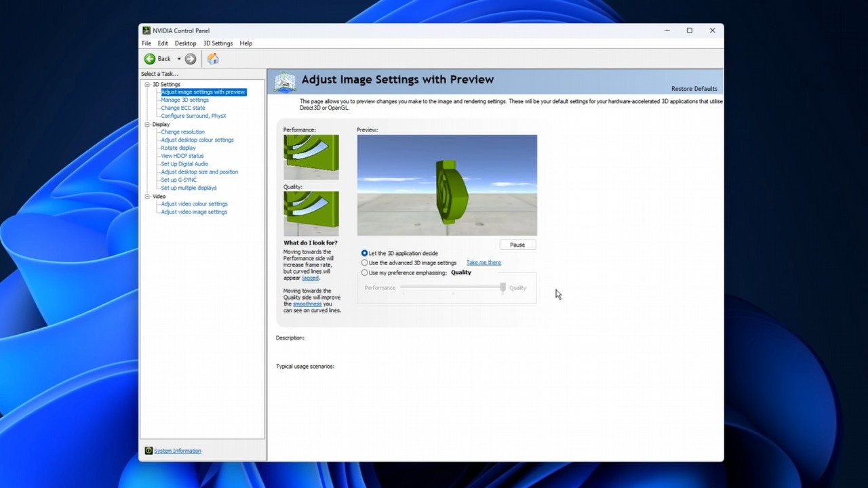
Task: Click the Pause button under the preview
Action: 517,245
